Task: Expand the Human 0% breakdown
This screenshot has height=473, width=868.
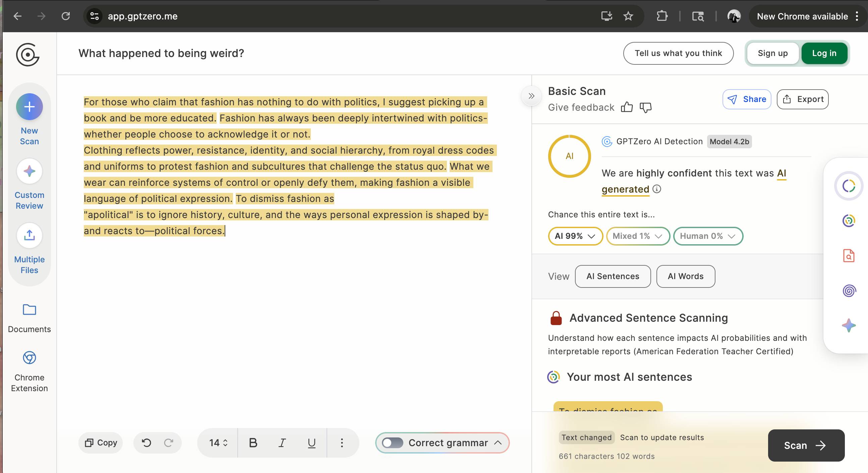Action: point(708,236)
